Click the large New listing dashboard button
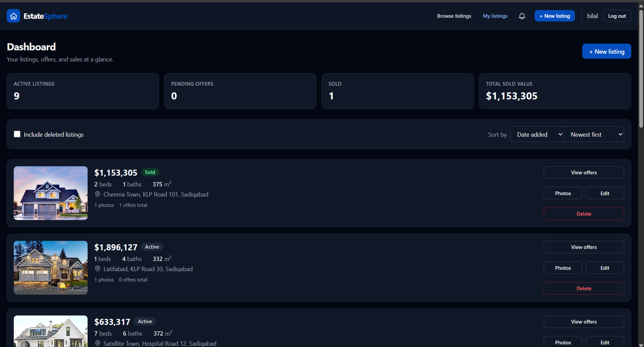This screenshot has height=347, width=644. click(607, 51)
